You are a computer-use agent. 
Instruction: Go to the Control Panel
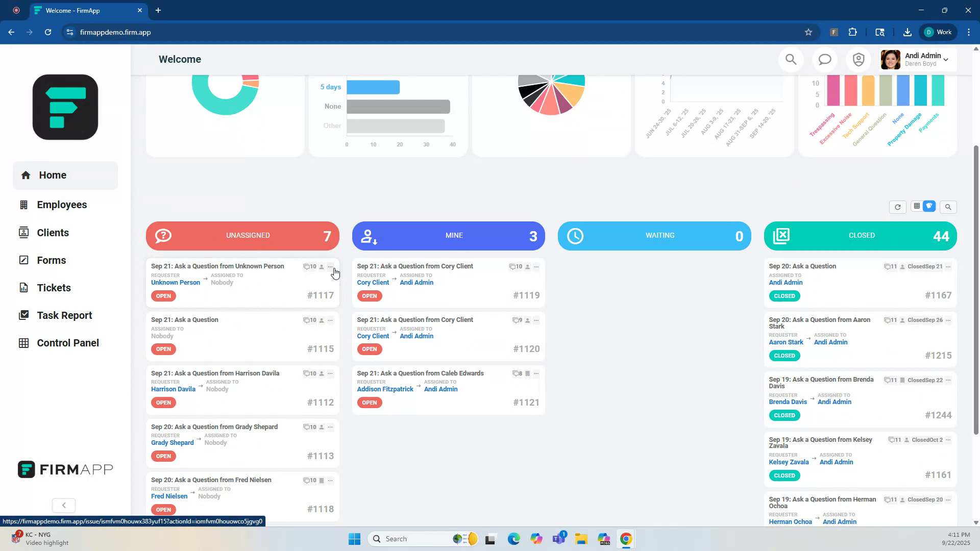(x=68, y=343)
